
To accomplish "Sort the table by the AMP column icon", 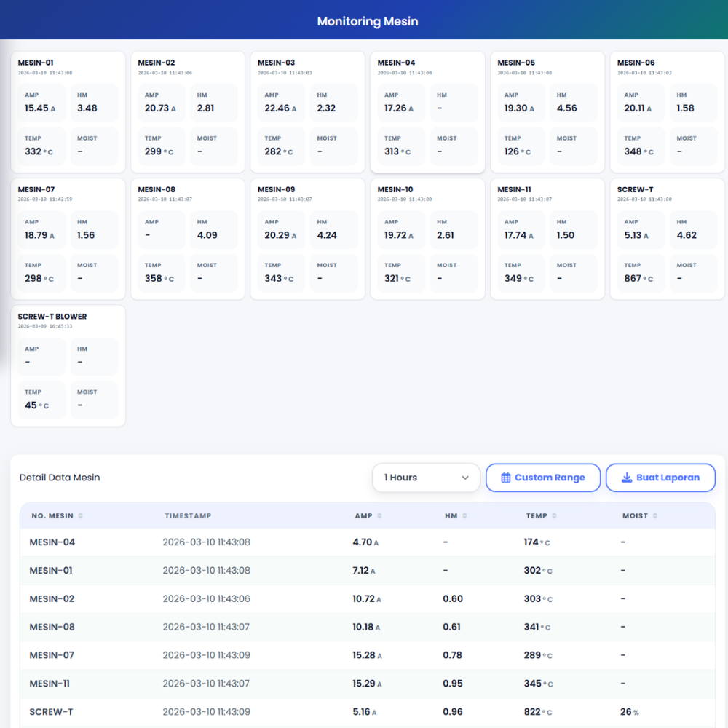I will tap(379, 516).
